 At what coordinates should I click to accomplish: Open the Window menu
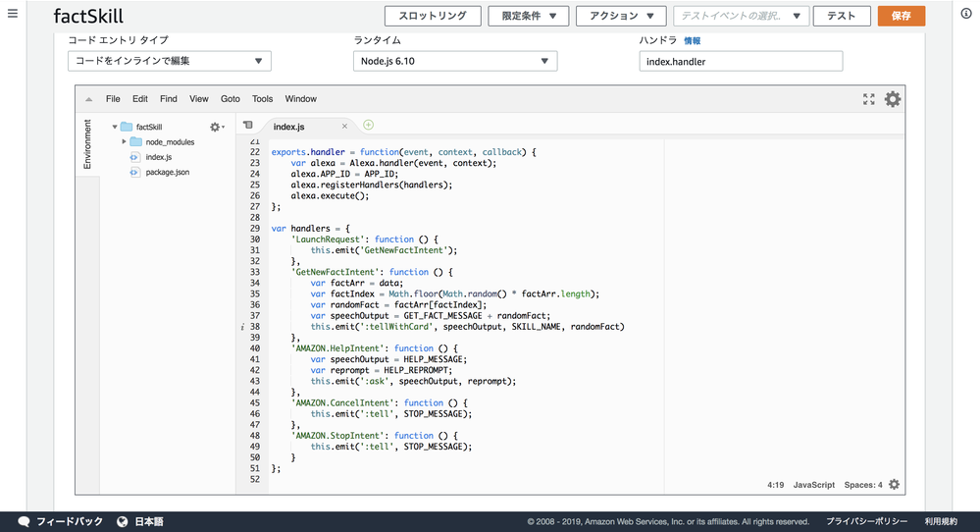click(x=300, y=99)
